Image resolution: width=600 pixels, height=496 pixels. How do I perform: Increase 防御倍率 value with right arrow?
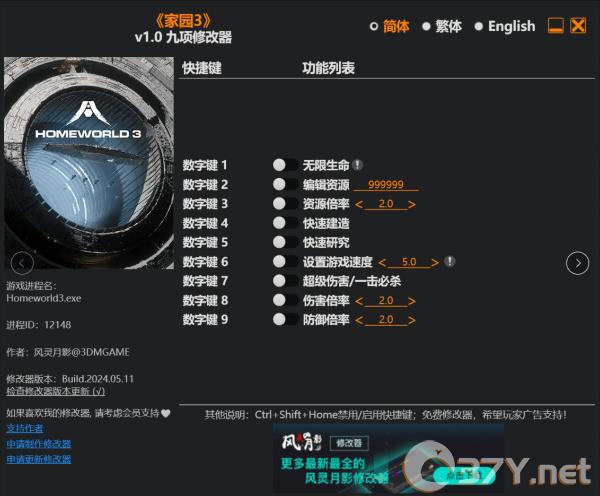[412, 320]
